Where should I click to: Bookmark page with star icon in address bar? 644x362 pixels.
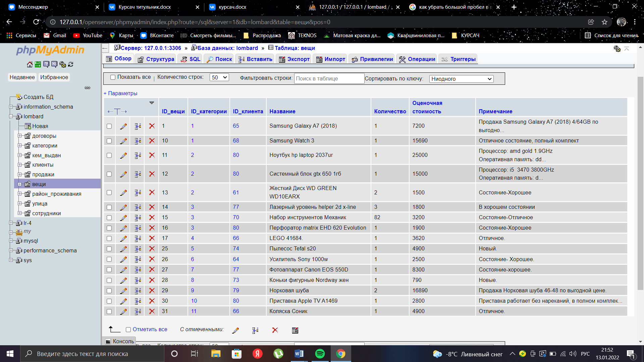click(604, 22)
